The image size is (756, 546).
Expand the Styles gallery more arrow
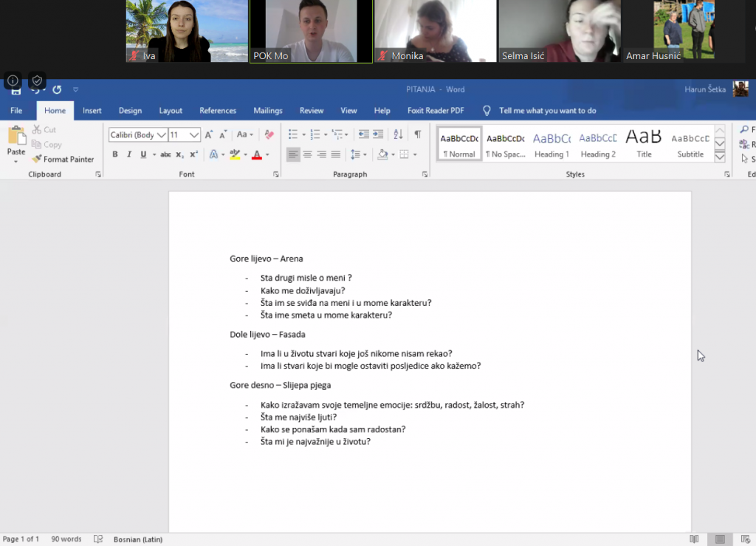click(x=720, y=157)
